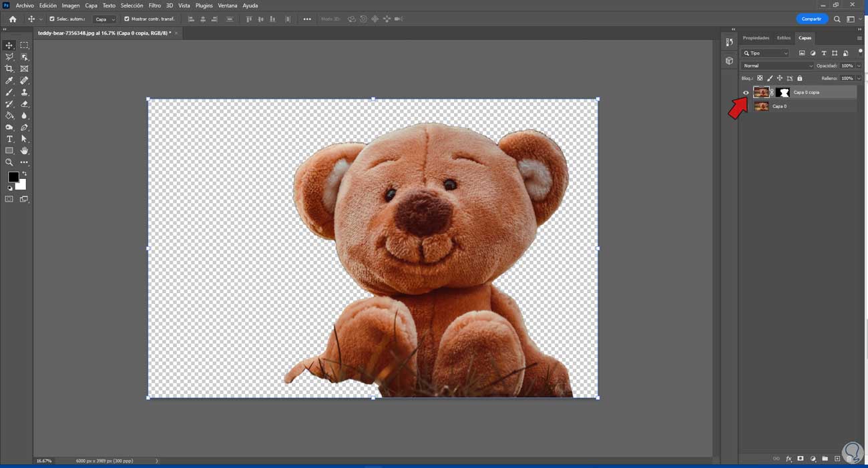Click the Eraser tool
The image size is (868, 468).
click(24, 104)
